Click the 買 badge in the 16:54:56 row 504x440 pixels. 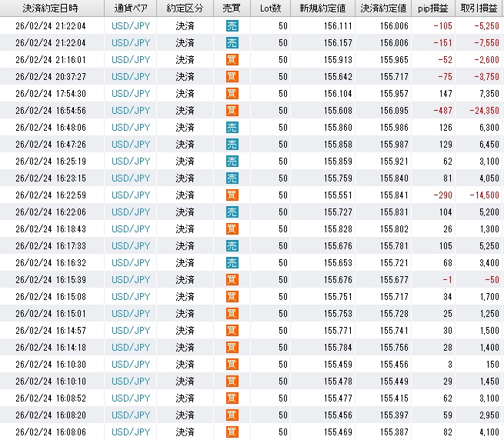click(x=232, y=110)
